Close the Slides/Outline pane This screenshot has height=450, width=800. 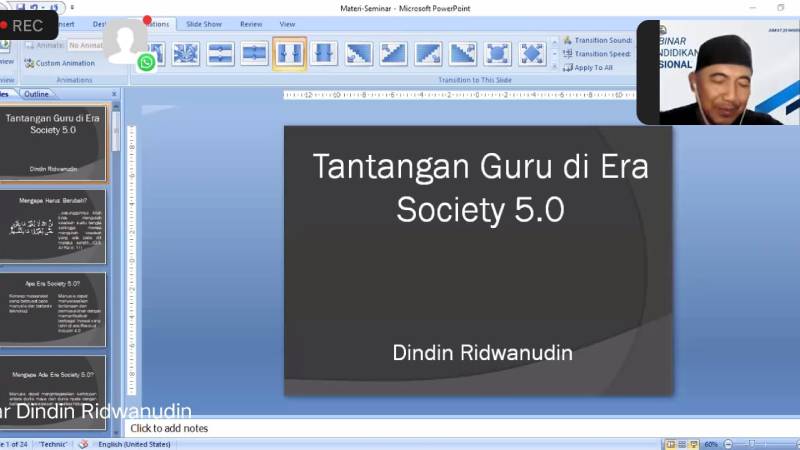point(113,94)
